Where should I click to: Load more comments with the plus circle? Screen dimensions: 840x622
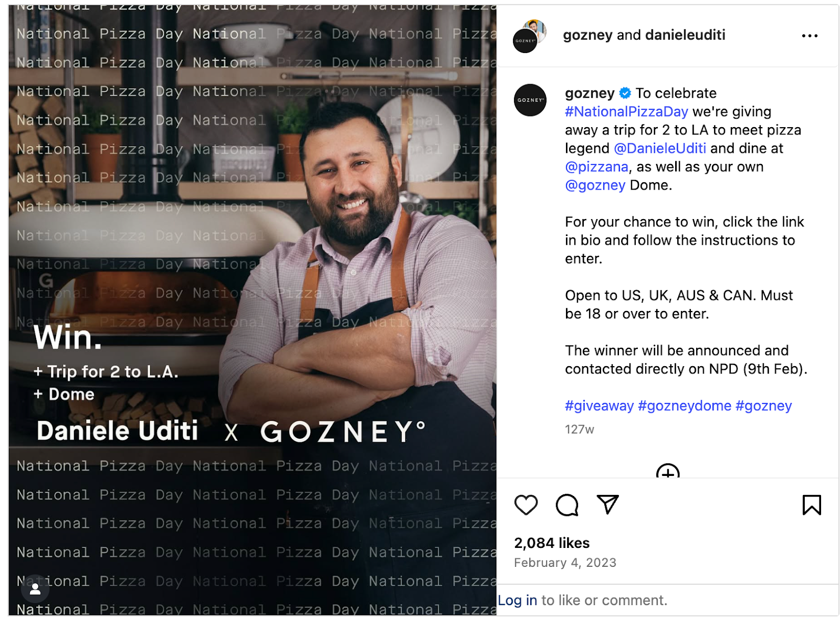pyautogui.click(x=668, y=471)
